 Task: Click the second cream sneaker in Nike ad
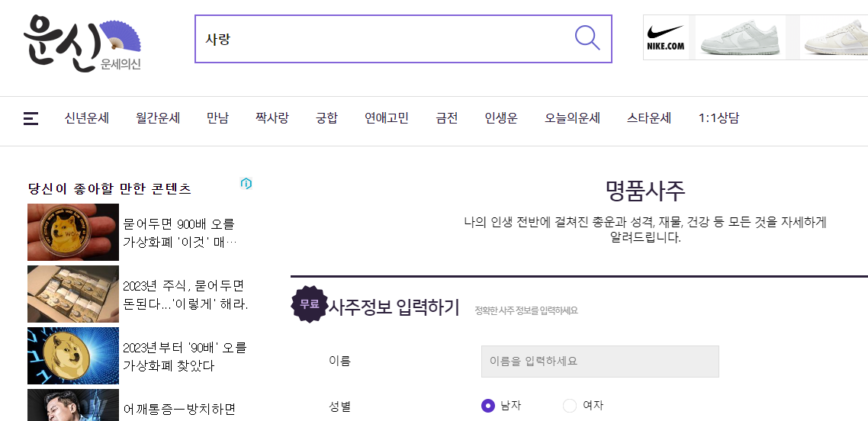click(x=835, y=37)
